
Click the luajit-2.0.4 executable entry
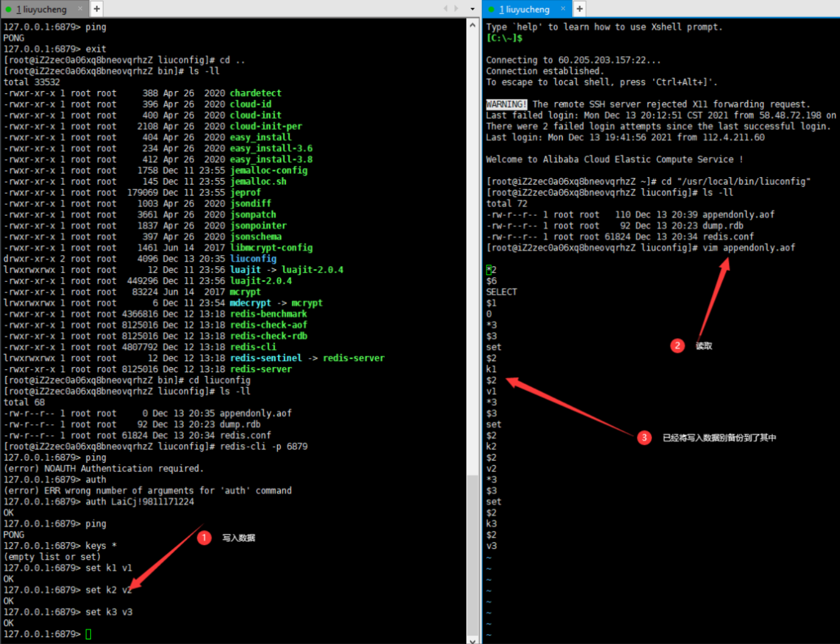(261, 281)
